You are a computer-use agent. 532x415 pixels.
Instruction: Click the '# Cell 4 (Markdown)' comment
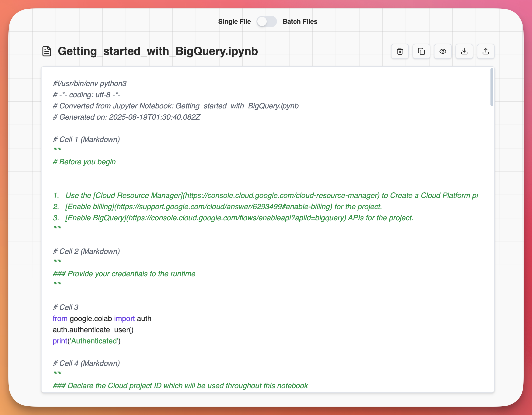point(86,363)
